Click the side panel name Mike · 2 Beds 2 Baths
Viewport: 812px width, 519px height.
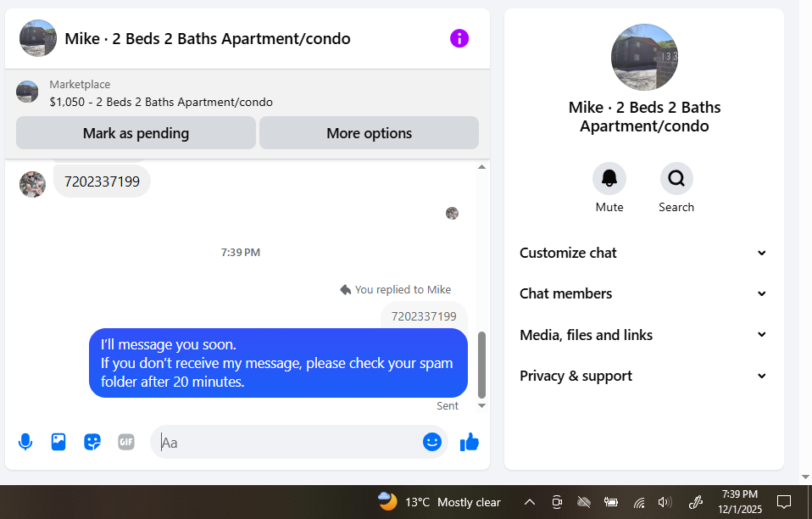pos(644,116)
